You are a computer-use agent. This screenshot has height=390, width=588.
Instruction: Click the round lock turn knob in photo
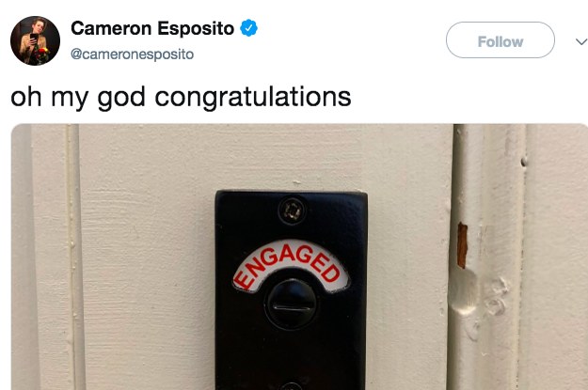click(291, 304)
